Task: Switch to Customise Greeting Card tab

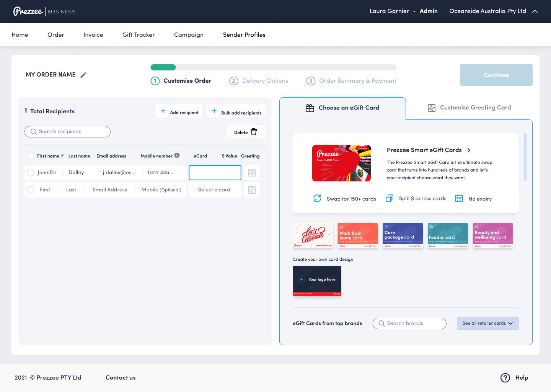Action: coord(469,108)
